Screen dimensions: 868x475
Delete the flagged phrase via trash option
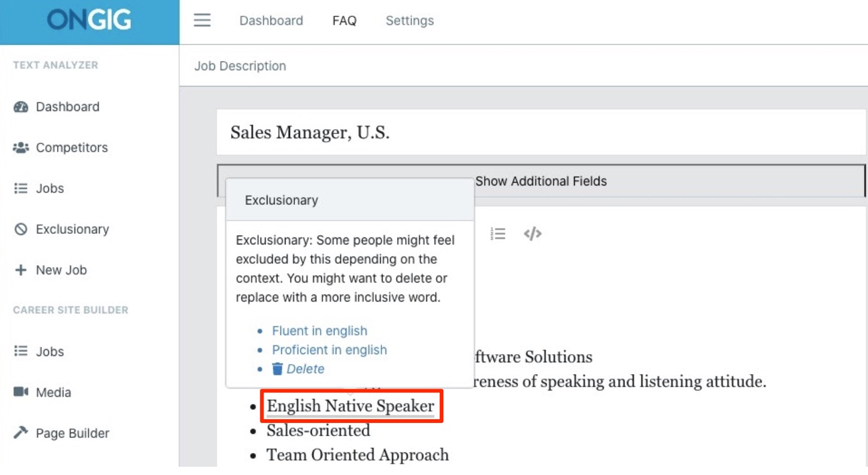[299, 369]
